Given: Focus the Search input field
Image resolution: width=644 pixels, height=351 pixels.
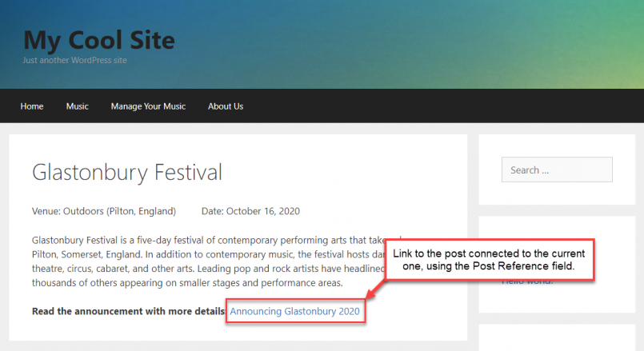Looking at the screenshot, I should (557, 170).
